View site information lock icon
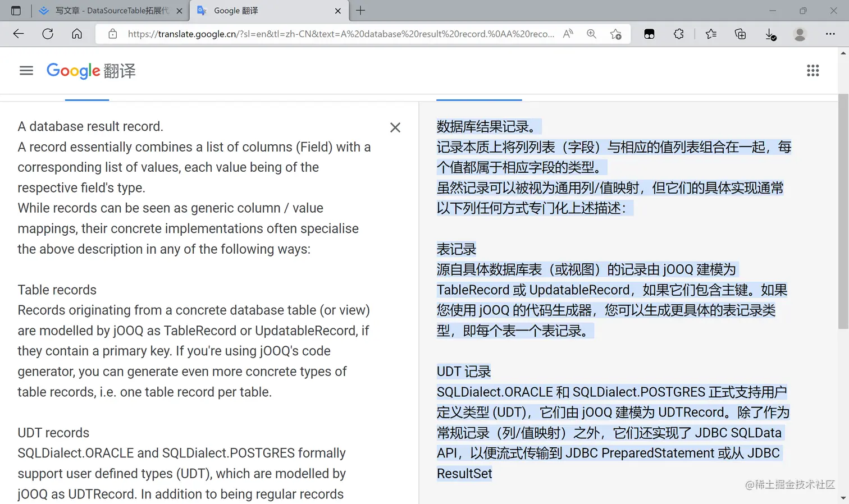The width and height of the screenshot is (849, 504). [x=113, y=34]
